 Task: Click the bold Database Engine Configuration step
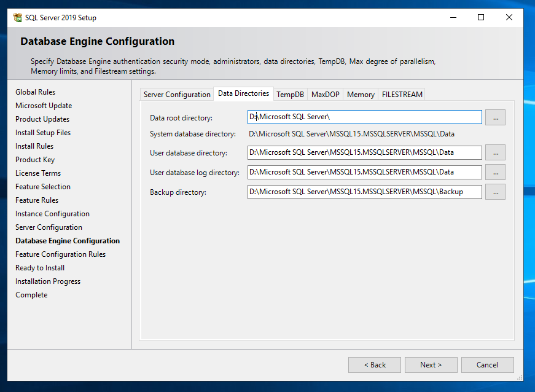point(68,241)
